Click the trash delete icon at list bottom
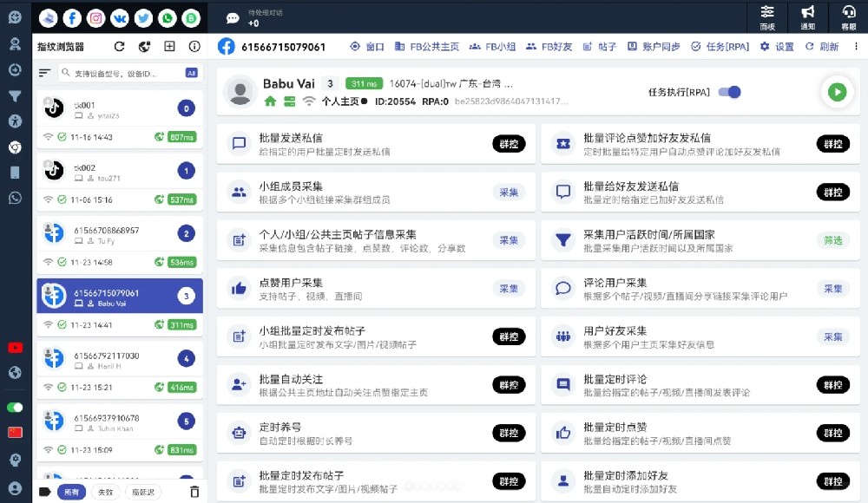868x503 pixels. click(194, 492)
